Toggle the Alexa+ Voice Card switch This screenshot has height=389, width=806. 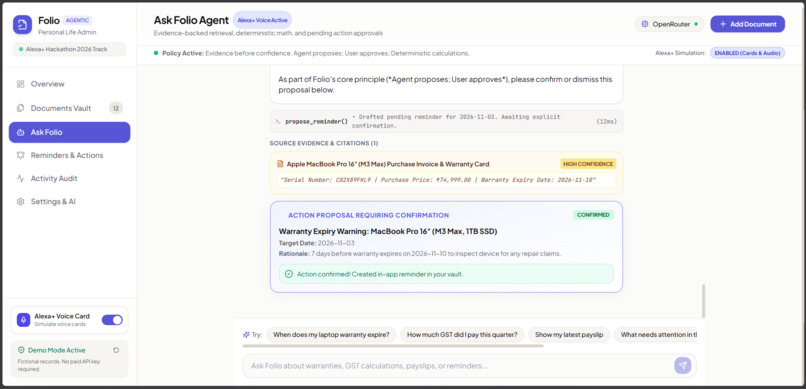point(112,320)
